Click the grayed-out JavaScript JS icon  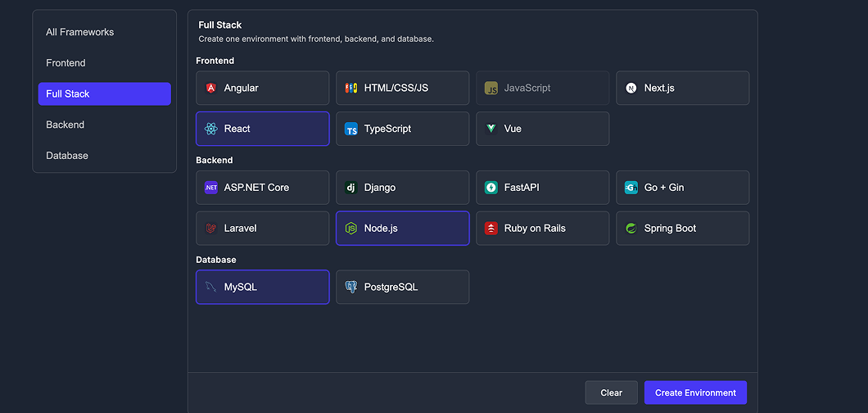tap(491, 88)
